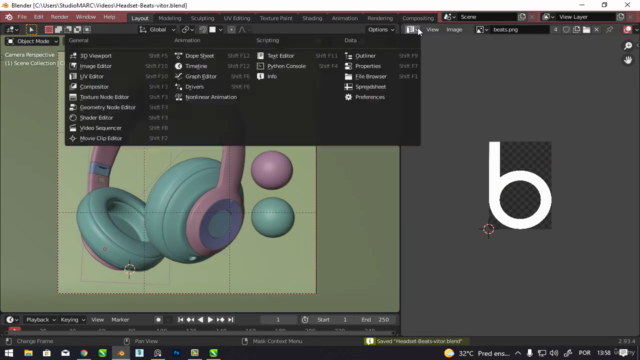This screenshot has width=640, height=360.
Task: Click the zoom magnifier in image editor
Action: pos(628,46)
